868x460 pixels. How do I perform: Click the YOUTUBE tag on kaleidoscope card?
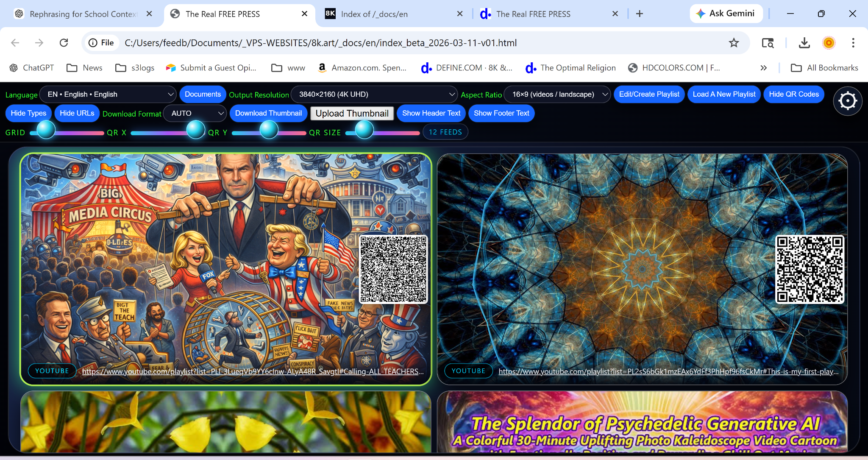[x=468, y=371]
